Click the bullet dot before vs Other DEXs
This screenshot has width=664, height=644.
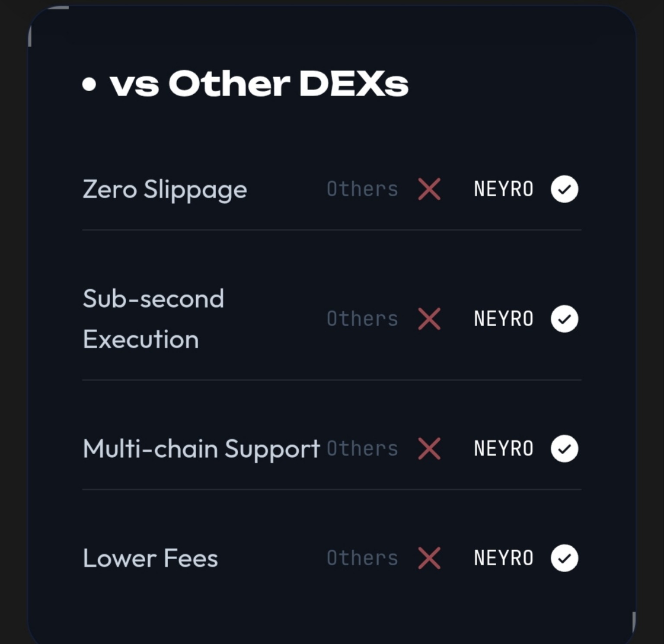point(89,84)
